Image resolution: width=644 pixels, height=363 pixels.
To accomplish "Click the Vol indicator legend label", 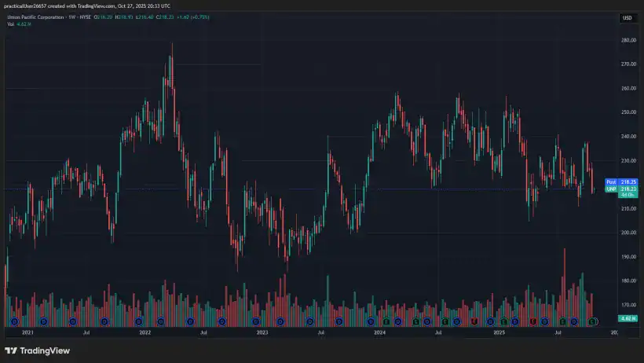I will 11,24.
